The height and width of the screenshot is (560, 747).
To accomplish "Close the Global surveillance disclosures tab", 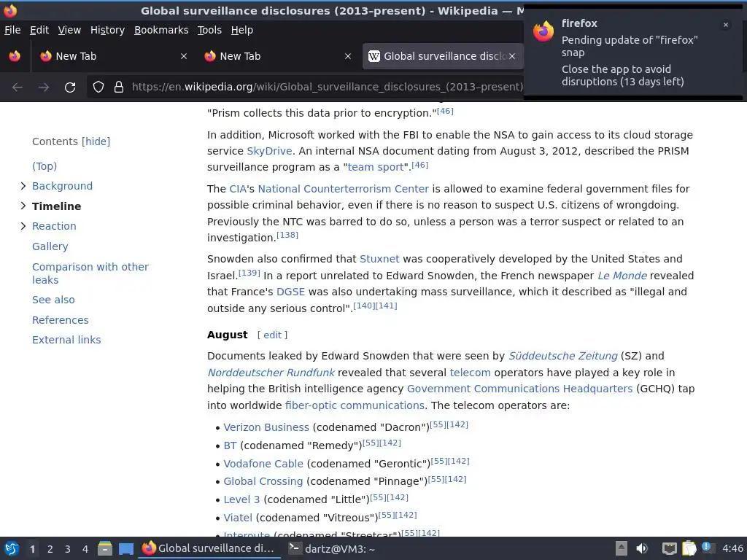I will pos(512,56).
